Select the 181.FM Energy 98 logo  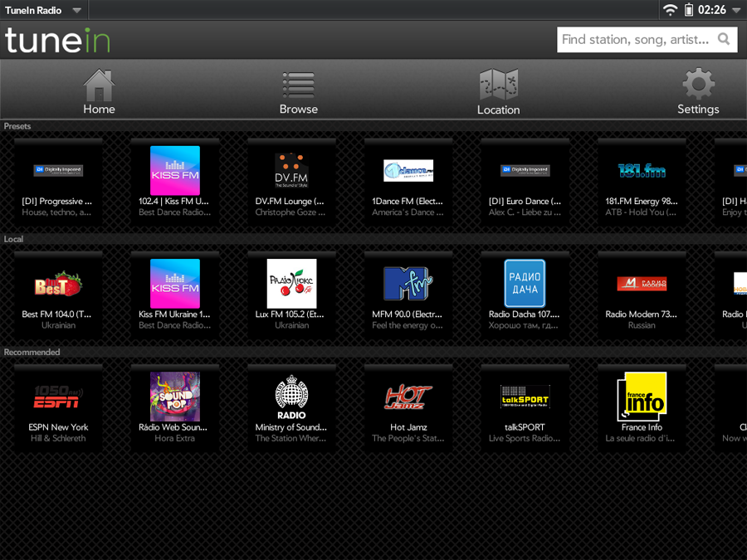(x=642, y=170)
